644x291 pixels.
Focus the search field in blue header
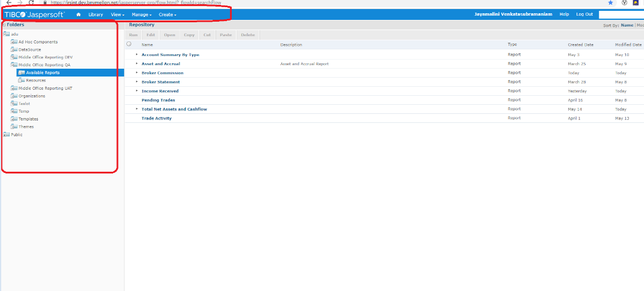point(621,14)
